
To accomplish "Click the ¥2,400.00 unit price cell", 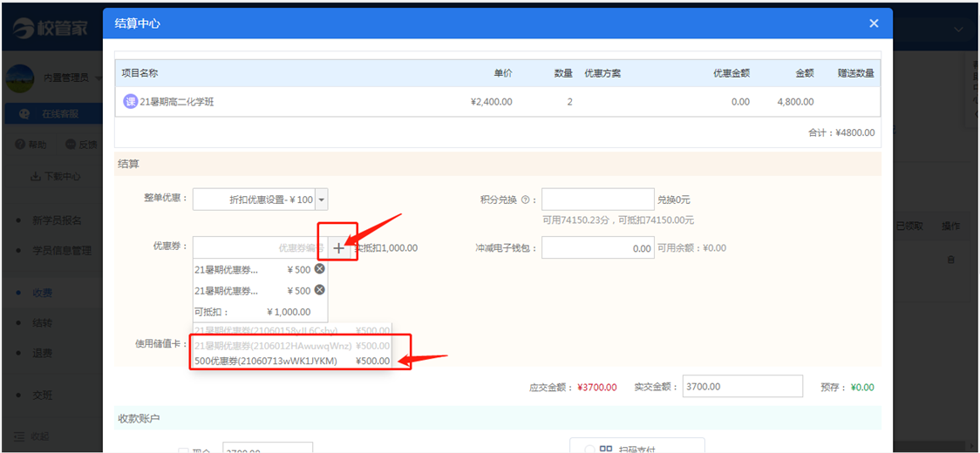I will 491,102.
